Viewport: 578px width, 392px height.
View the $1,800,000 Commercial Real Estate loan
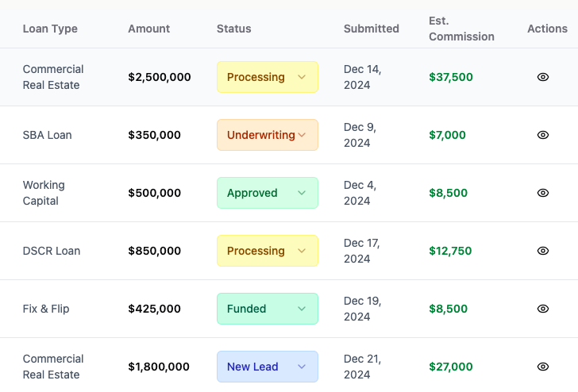click(543, 367)
